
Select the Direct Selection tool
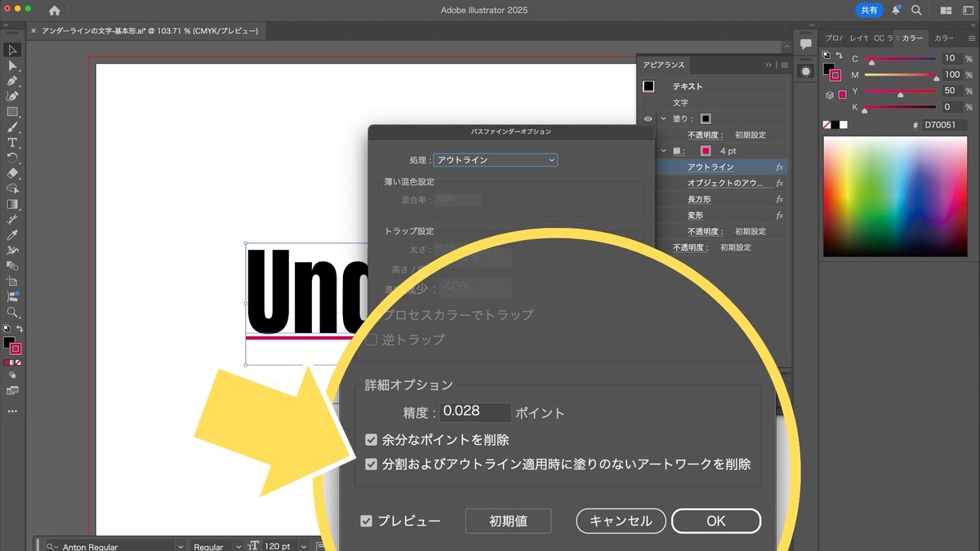point(12,65)
